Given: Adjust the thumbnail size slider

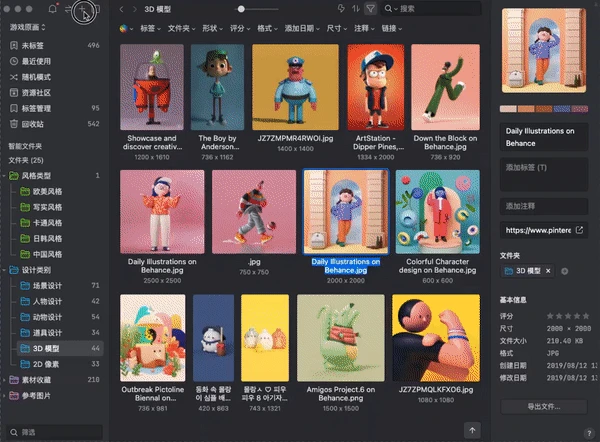Looking at the screenshot, I should pyautogui.click(x=241, y=9).
